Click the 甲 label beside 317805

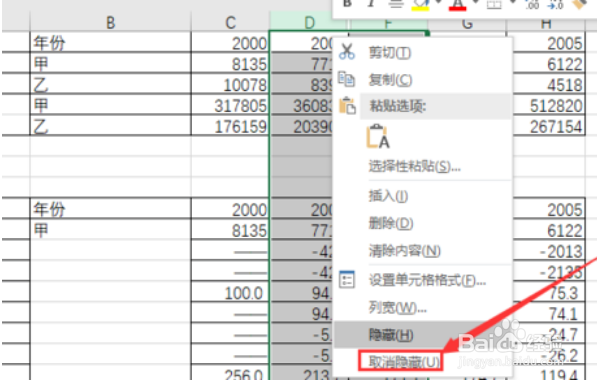(41, 105)
